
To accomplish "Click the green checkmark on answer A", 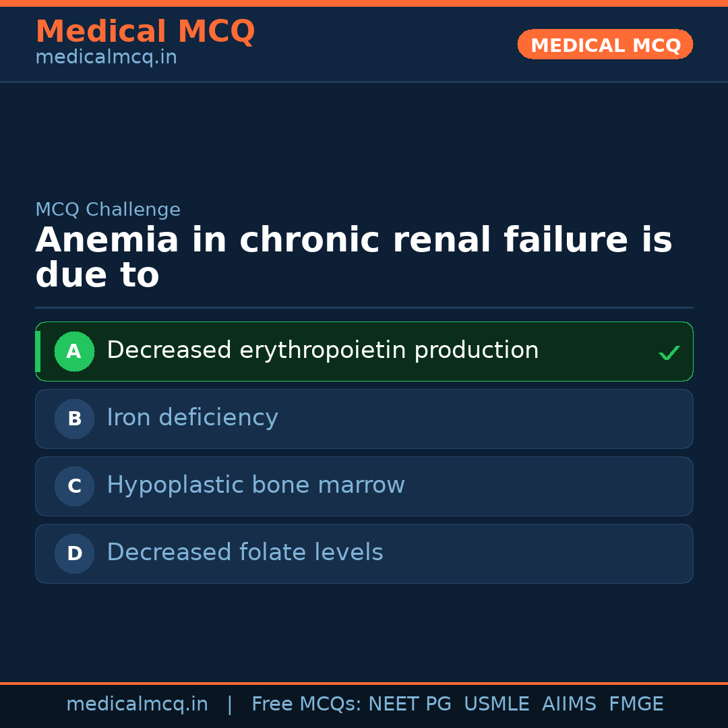I will tap(669, 353).
